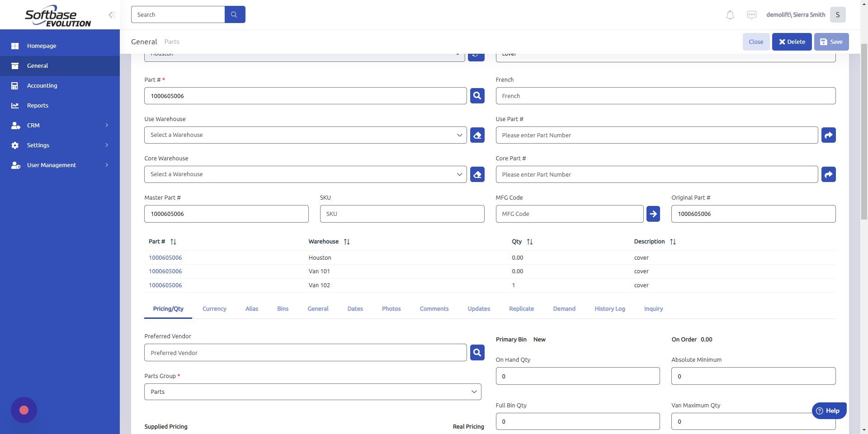This screenshot has width=868, height=434.
Task: Clear the Use Warehouse selection
Action: click(x=477, y=135)
